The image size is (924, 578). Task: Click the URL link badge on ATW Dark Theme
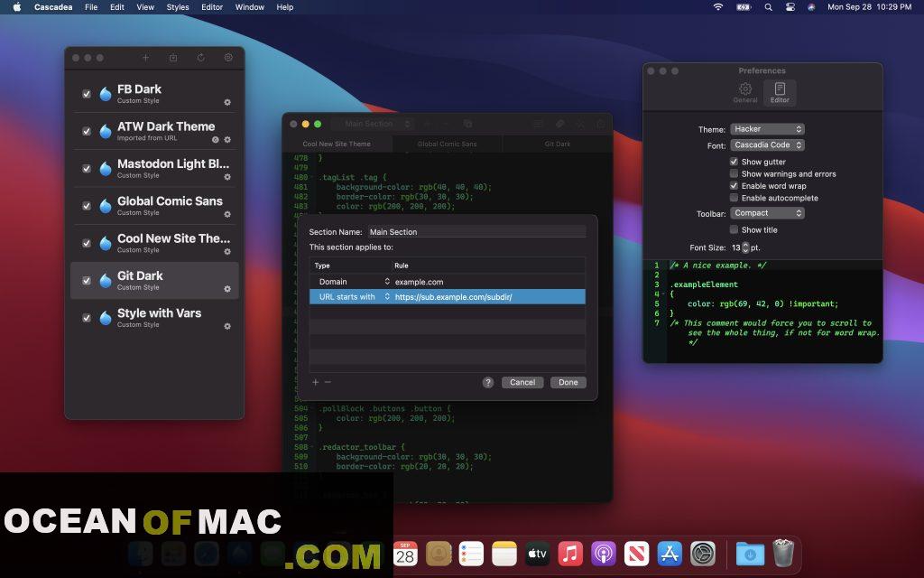[x=216, y=140]
